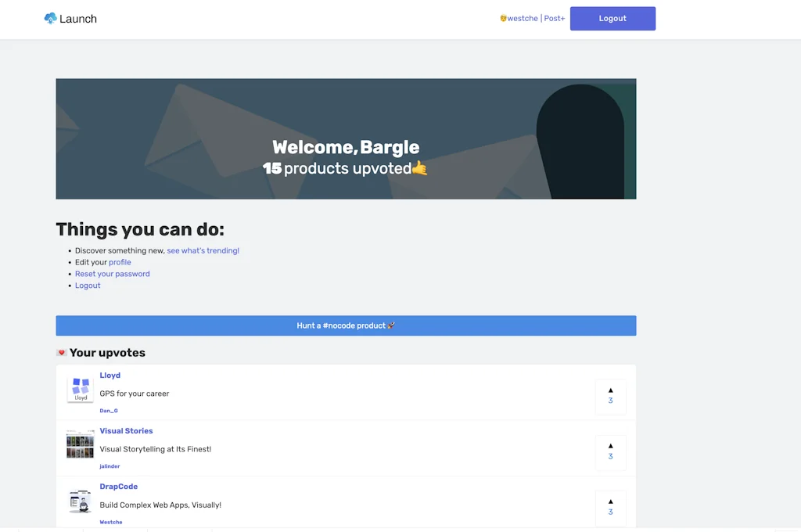Click the DrapCode product icon
801x532 pixels.
pos(81,501)
